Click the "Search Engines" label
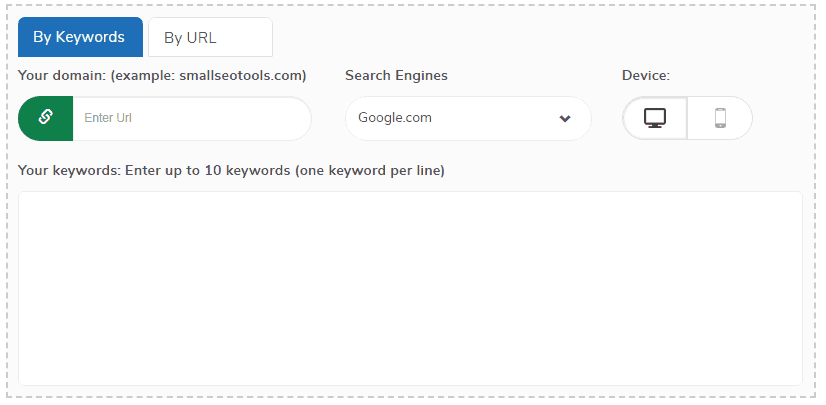Image resolution: width=826 pixels, height=405 pixels. click(x=396, y=75)
